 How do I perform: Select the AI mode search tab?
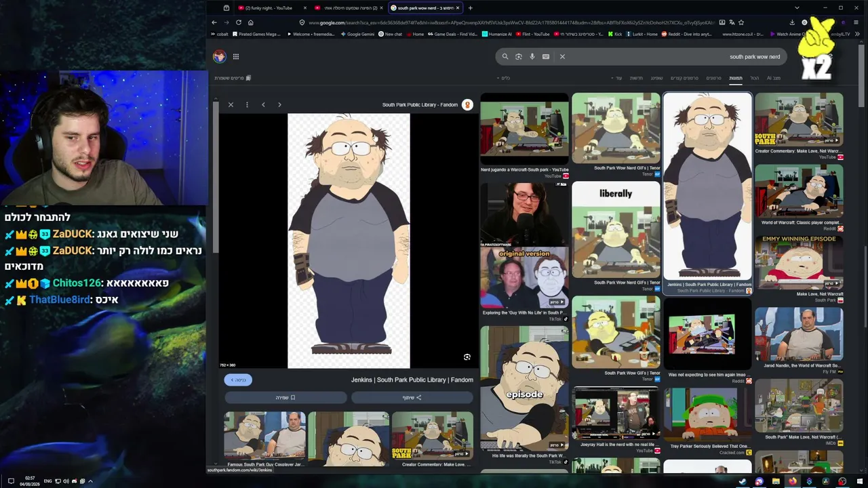(773, 78)
